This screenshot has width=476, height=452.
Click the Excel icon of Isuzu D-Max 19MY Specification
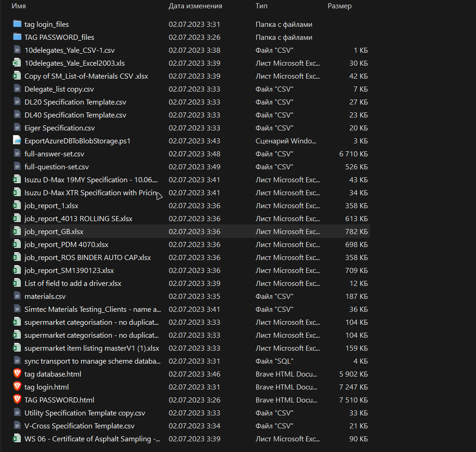coord(17,180)
